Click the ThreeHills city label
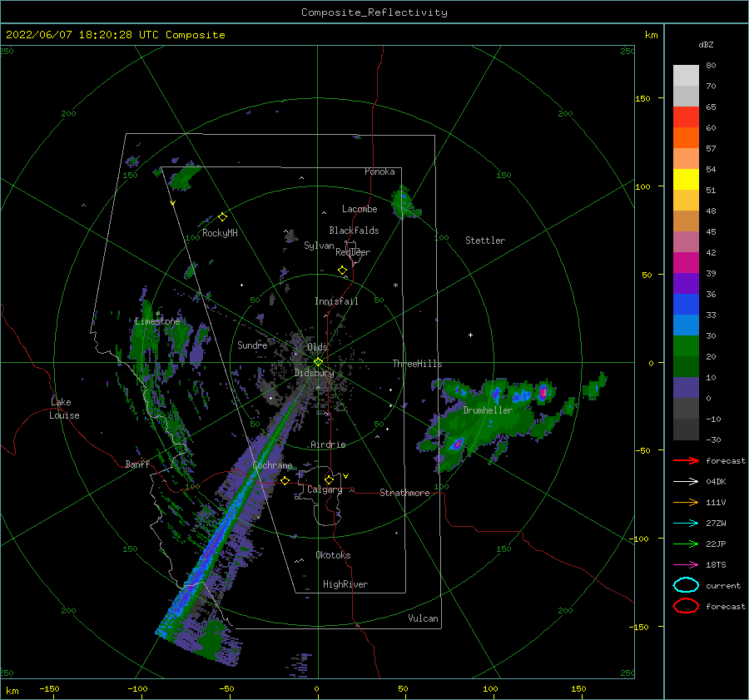 point(418,364)
